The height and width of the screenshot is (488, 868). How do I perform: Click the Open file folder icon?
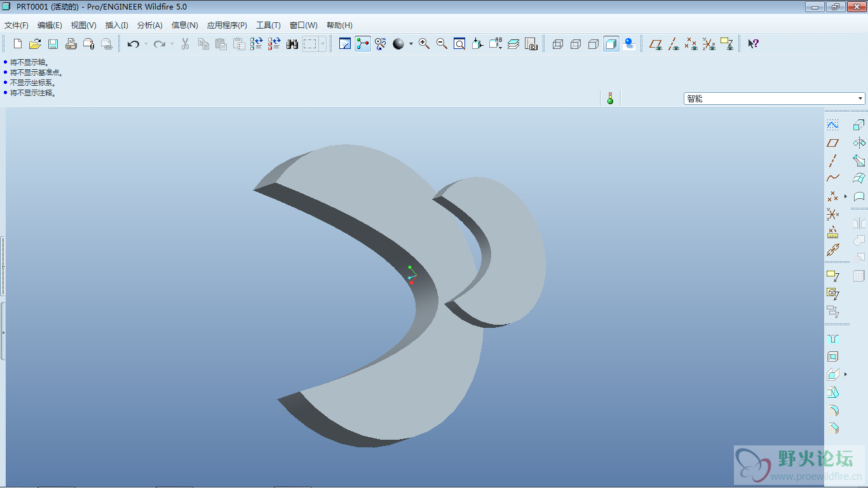click(35, 44)
